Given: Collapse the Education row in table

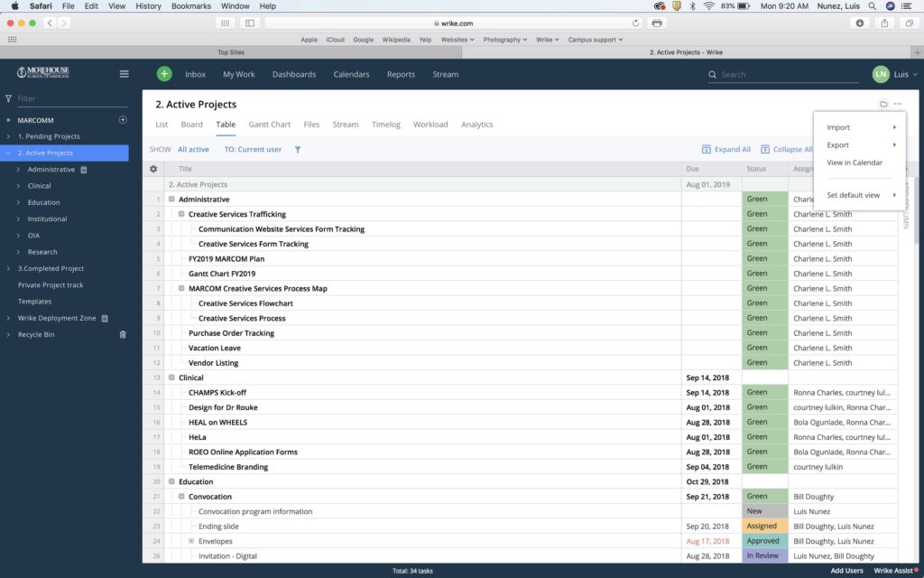Looking at the screenshot, I should (x=171, y=482).
